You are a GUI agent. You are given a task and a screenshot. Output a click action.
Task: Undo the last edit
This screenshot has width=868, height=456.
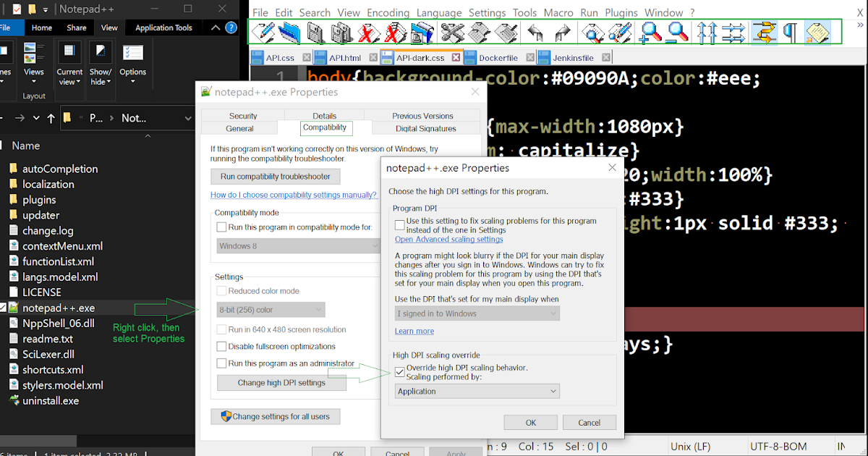[x=534, y=33]
